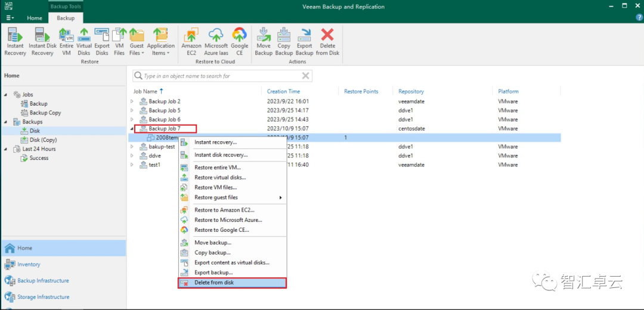The image size is (644, 310).
Task: Click the Delete from Disk ribbon icon
Action: 327,42
